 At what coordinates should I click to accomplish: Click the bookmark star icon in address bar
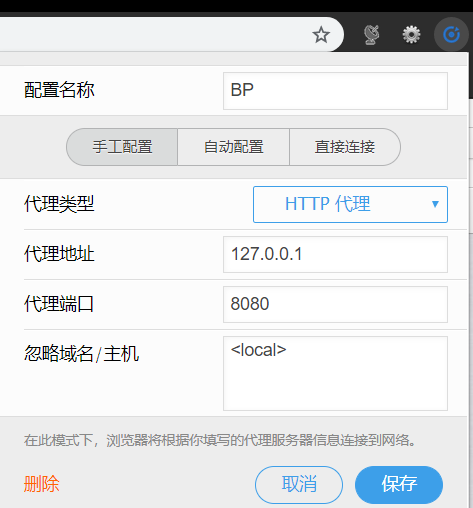(321, 35)
